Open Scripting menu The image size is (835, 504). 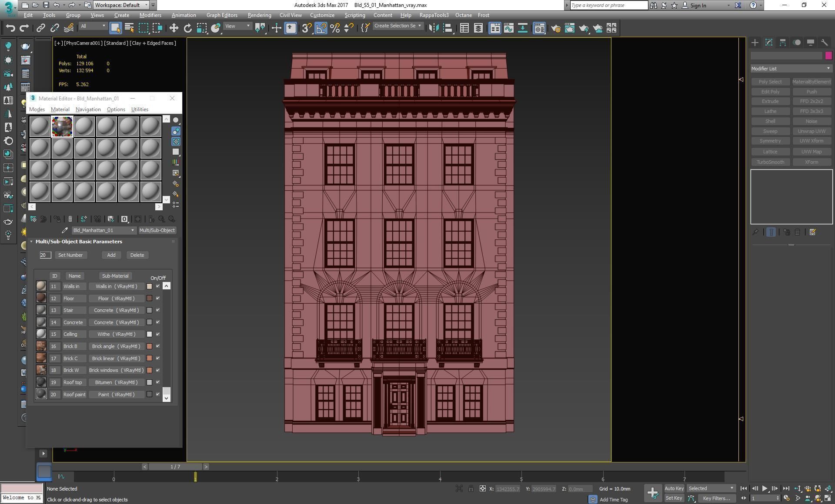[355, 15]
